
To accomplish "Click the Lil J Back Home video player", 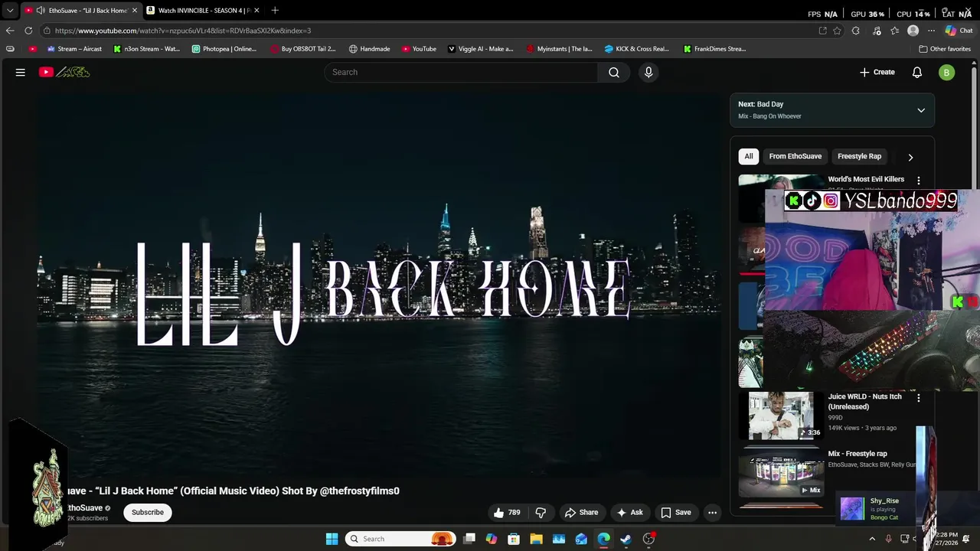I will pos(379,285).
